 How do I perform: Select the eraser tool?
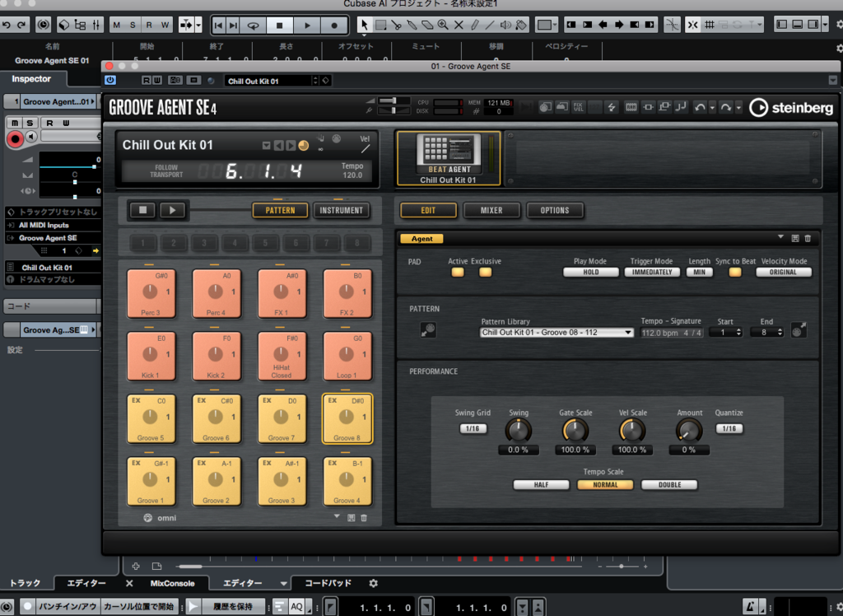[x=427, y=25]
